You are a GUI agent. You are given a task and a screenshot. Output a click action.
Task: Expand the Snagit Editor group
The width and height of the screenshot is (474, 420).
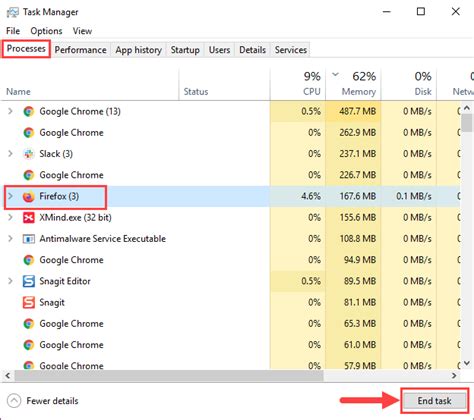click(x=10, y=281)
